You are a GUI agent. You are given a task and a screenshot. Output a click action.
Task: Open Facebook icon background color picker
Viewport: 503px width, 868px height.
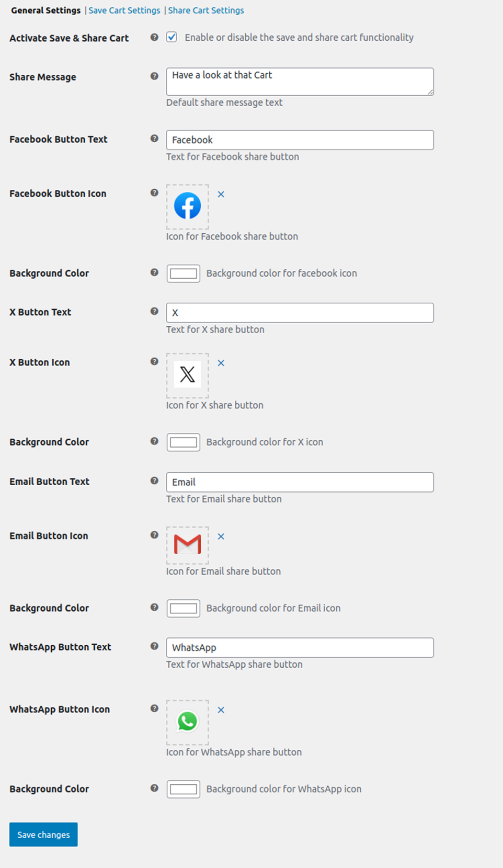pyautogui.click(x=184, y=273)
